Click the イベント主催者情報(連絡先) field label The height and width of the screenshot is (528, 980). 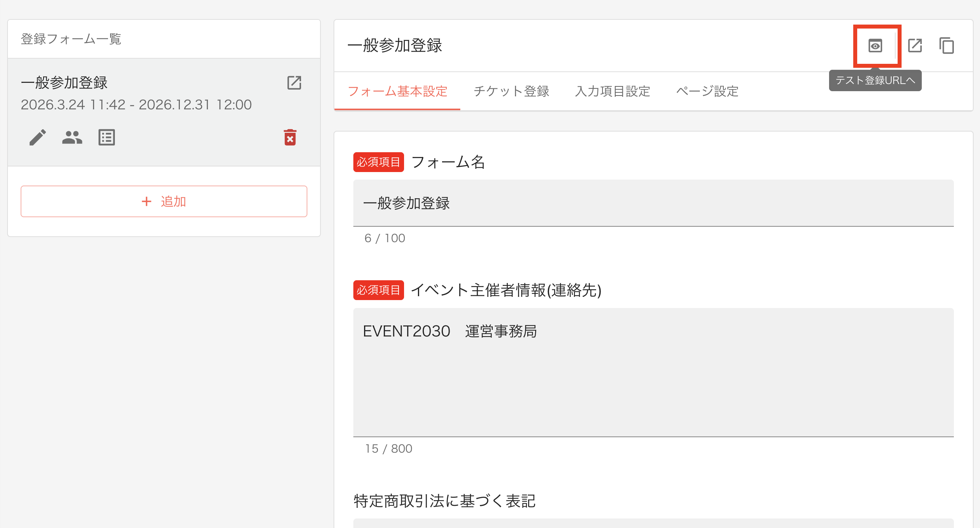tap(506, 291)
